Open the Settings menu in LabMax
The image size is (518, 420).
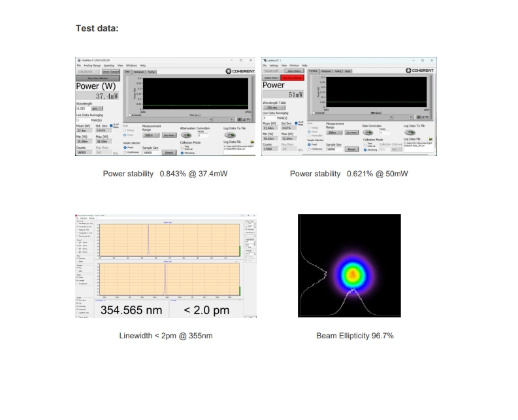tap(274, 65)
